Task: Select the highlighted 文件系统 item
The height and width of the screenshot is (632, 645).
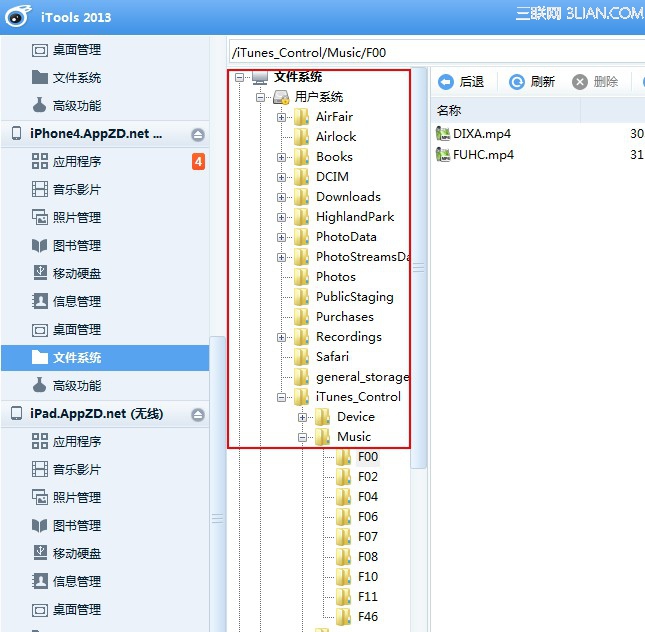Action: tap(105, 358)
